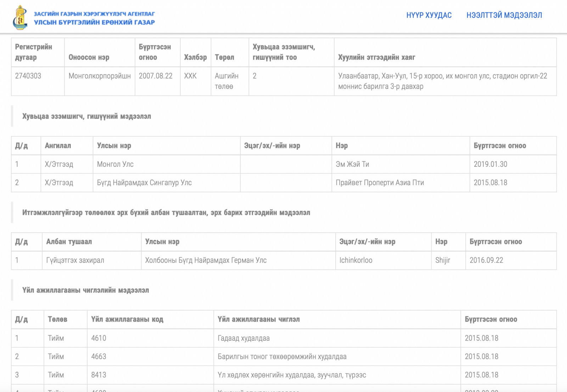Click the Үйл ажиллагааны чиглэлийн мэдээлэл heading

coord(85,290)
